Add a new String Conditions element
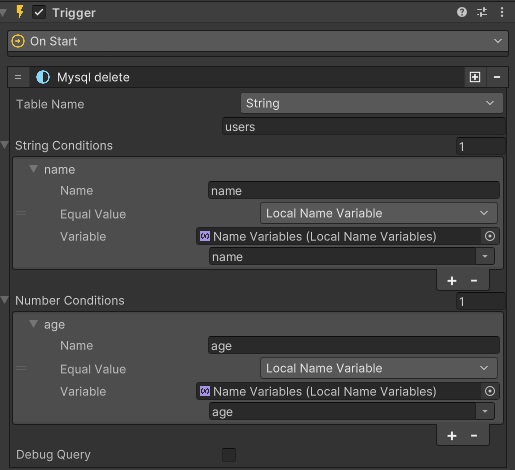Viewport: 515px width, 470px height. (x=452, y=281)
